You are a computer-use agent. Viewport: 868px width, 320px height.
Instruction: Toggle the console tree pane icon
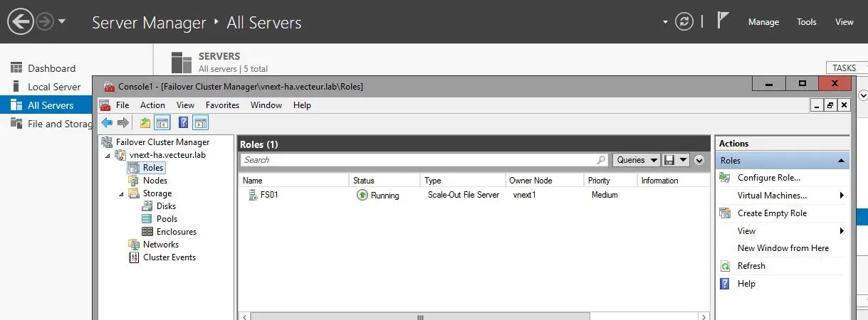[x=162, y=123]
